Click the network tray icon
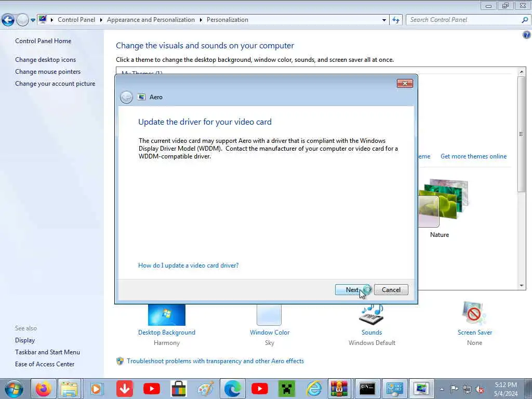 coord(467,389)
